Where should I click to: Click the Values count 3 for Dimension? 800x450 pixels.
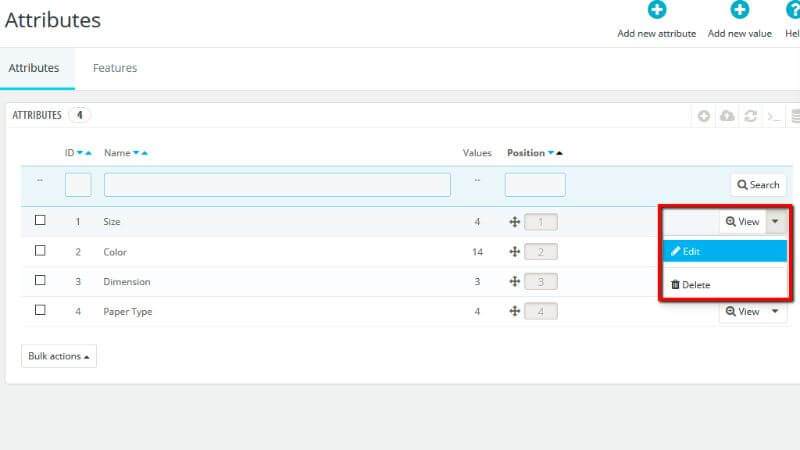[477, 282]
